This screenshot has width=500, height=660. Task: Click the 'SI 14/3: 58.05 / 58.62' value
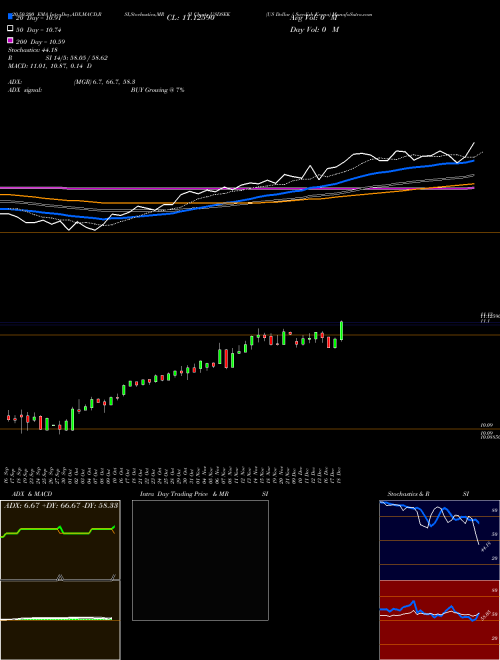pyautogui.click(x=77, y=58)
